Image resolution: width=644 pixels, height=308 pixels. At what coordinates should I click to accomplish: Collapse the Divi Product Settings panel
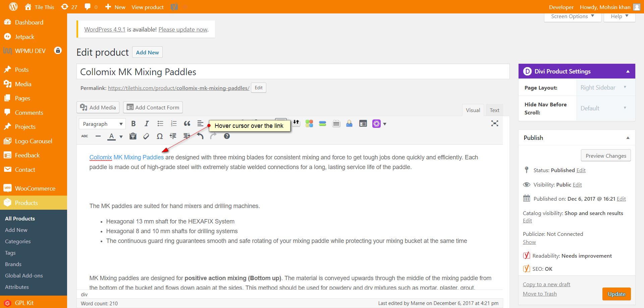tap(628, 71)
